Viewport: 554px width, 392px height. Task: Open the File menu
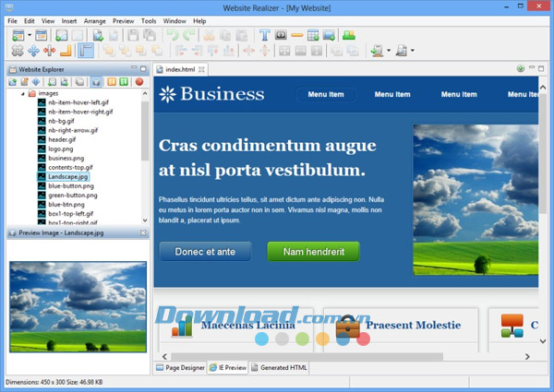click(x=12, y=21)
